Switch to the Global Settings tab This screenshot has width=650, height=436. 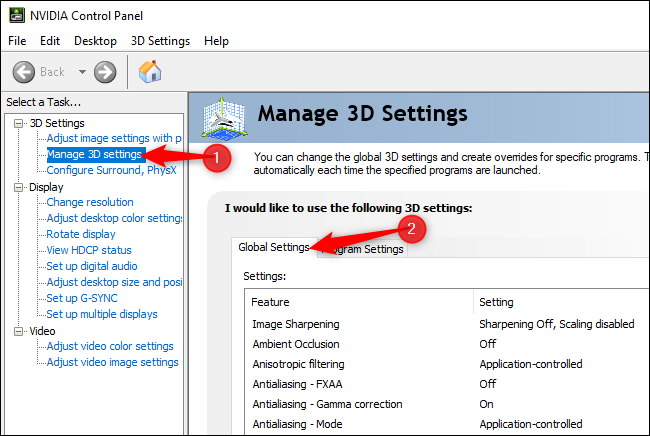point(273,248)
